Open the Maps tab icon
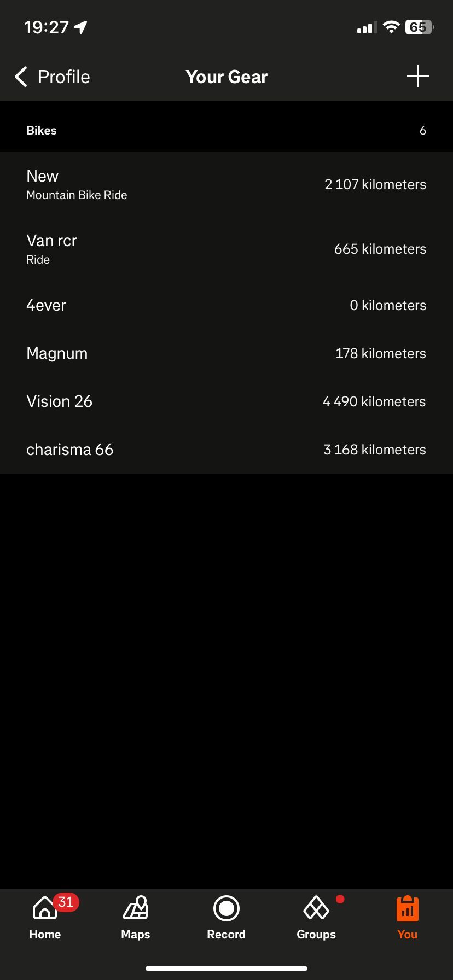 pos(136,909)
